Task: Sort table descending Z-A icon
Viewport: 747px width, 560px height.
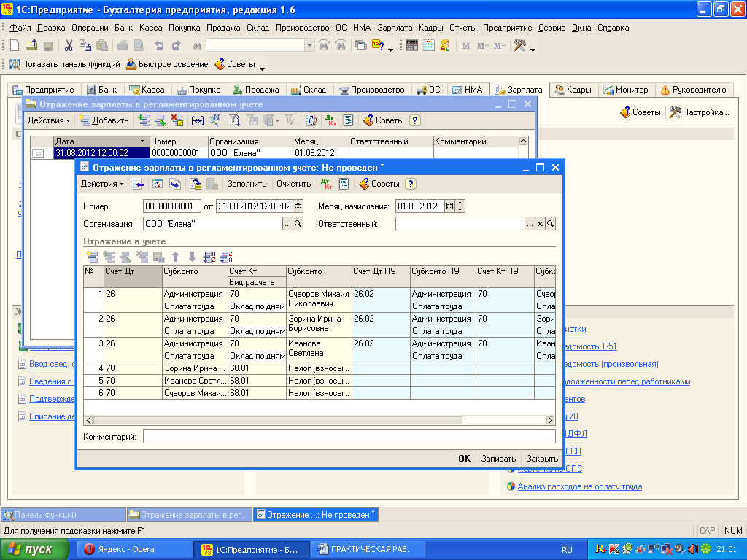Action: (226, 257)
